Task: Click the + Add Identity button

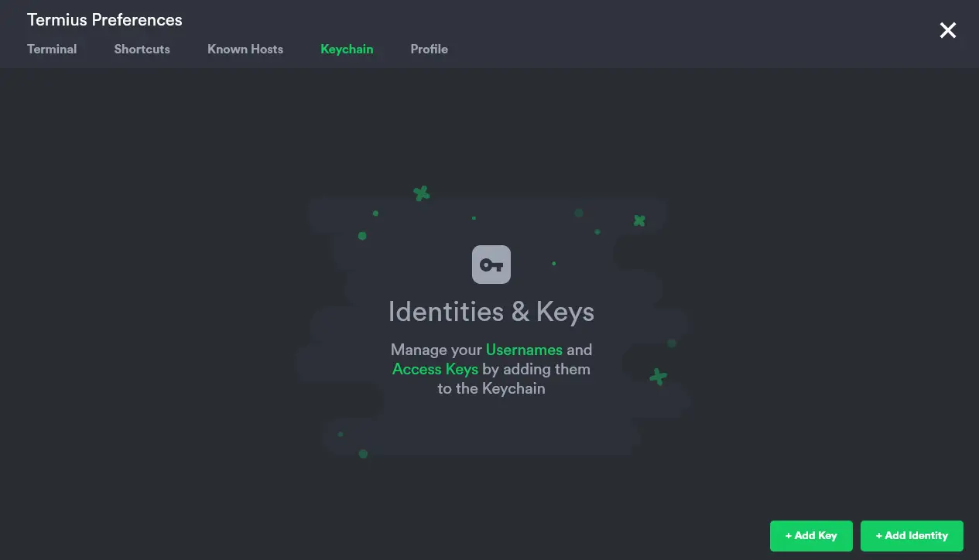Action: pos(912,535)
